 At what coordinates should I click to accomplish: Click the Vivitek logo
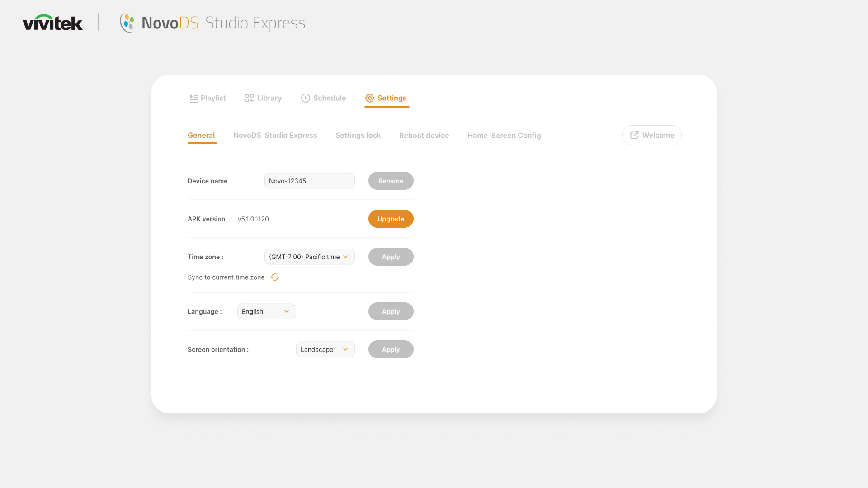tap(52, 23)
